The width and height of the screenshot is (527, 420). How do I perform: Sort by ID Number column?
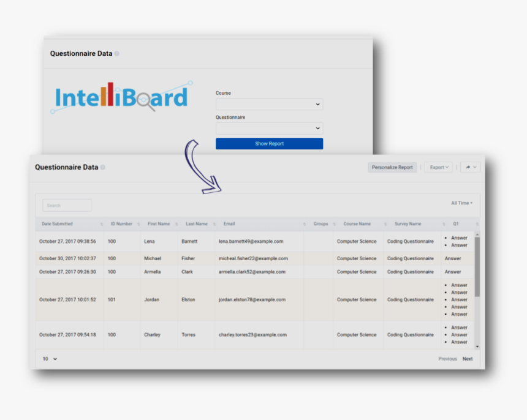pyautogui.click(x=123, y=224)
